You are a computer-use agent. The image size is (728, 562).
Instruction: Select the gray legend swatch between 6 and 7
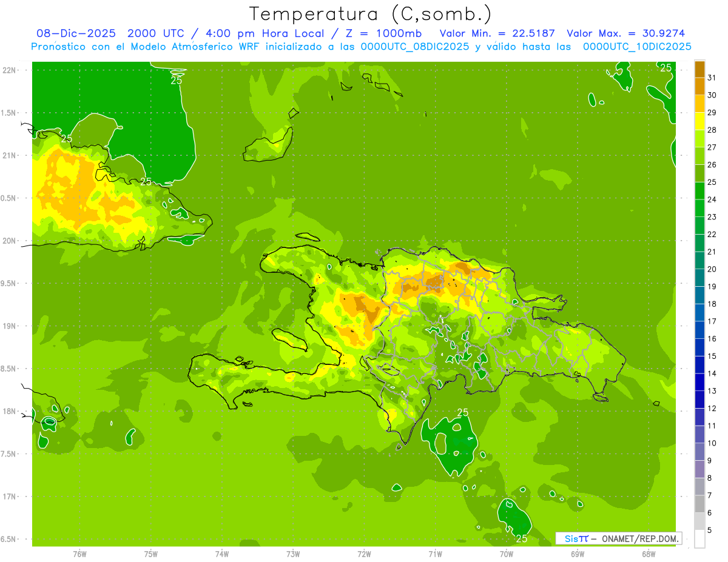[x=699, y=504]
